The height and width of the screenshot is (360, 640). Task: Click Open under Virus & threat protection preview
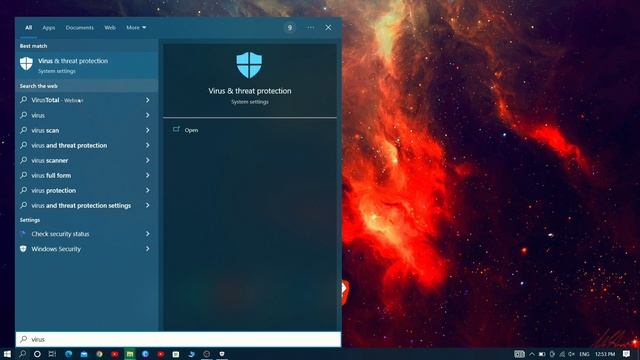click(191, 130)
